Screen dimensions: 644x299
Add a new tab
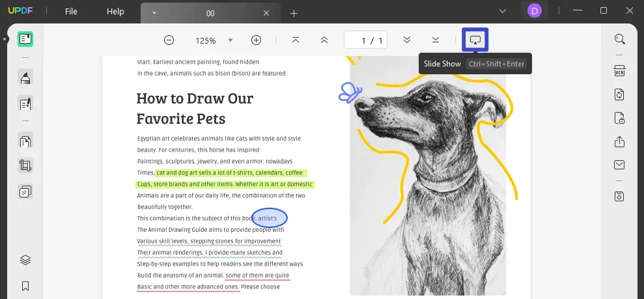click(x=294, y=14)
